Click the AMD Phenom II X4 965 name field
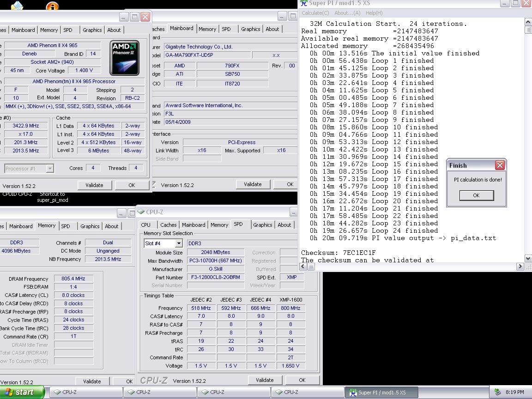Viewport: 532px width, 399px height. [52, 45]
